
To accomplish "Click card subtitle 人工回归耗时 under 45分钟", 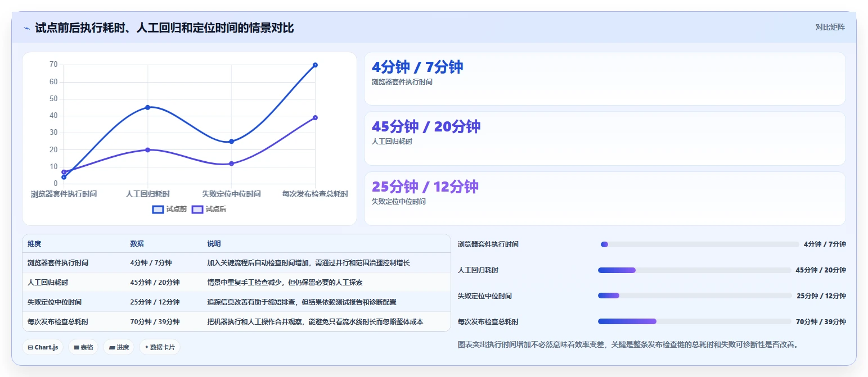I will (392, 142).
